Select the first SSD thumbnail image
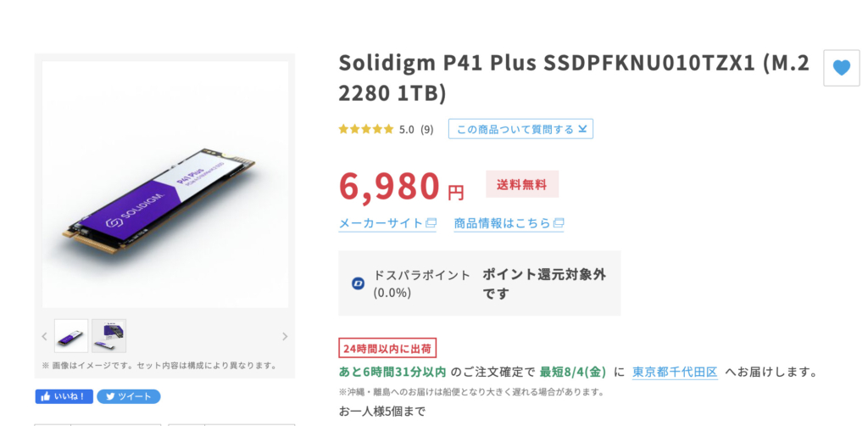The height and width of the screenshot is (426, 868). (x=71, y=336)
